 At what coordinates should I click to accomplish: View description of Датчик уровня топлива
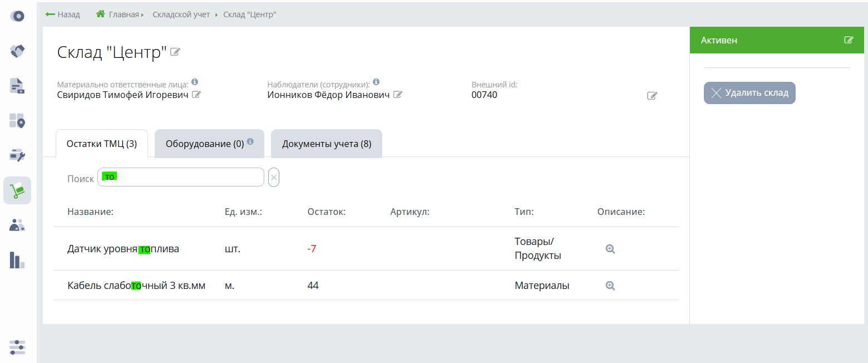coord(610,249)
